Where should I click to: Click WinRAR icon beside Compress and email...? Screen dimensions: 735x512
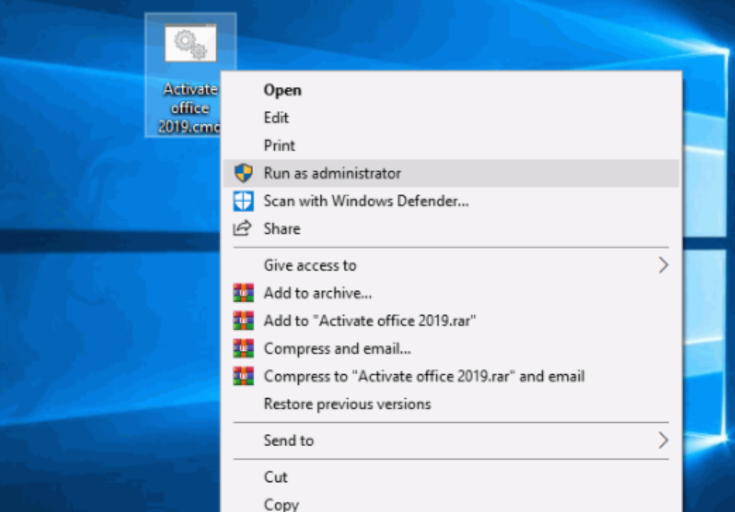243,348
